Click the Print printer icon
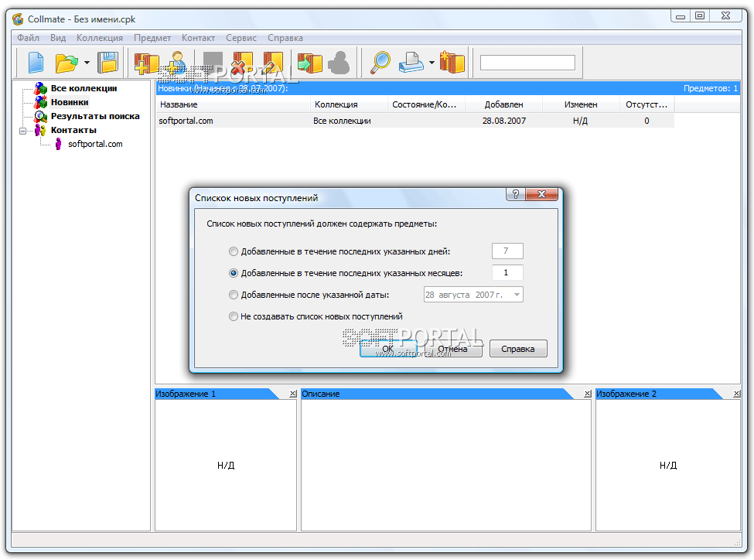754x560 pixels. click(x=411, y=63)
